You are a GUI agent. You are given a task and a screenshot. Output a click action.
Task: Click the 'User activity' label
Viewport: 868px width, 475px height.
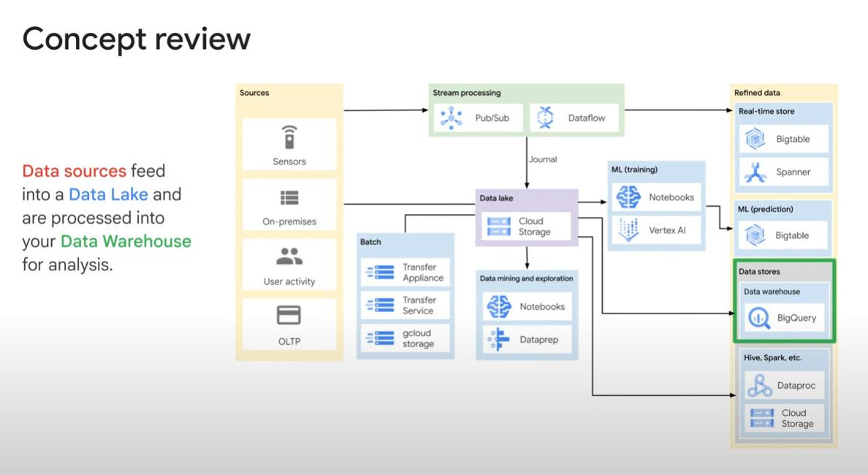(x=289, y=282)
